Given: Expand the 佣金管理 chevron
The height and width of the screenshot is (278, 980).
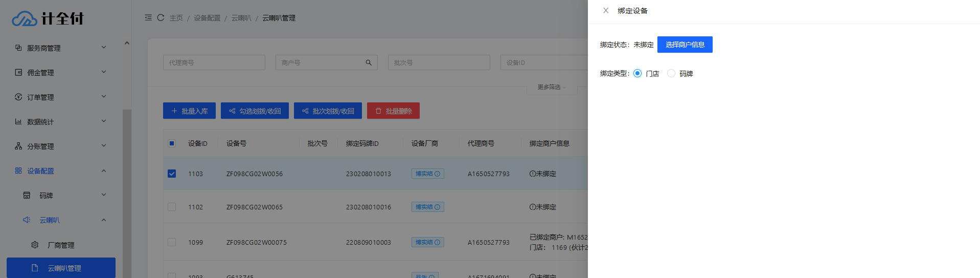Looking at the screenshot, I should 104,72.
